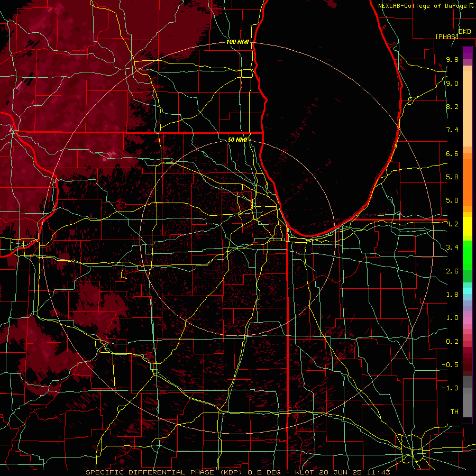Click the 0.2 legend value
This screenshot has height=476, width=476.
[452, 342]
